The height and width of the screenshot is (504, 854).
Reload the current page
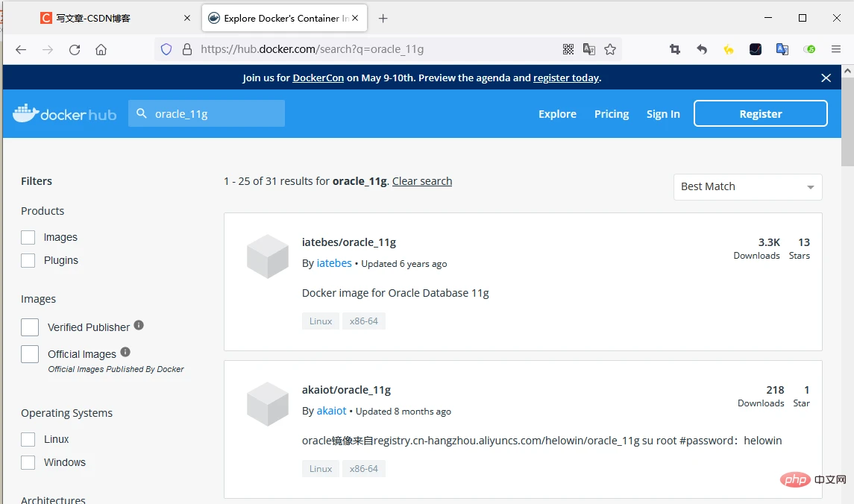click(75, 49)
